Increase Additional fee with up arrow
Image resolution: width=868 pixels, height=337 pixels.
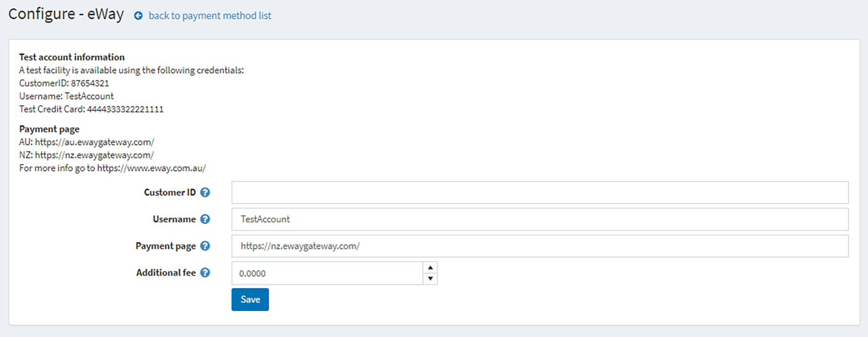430,268
